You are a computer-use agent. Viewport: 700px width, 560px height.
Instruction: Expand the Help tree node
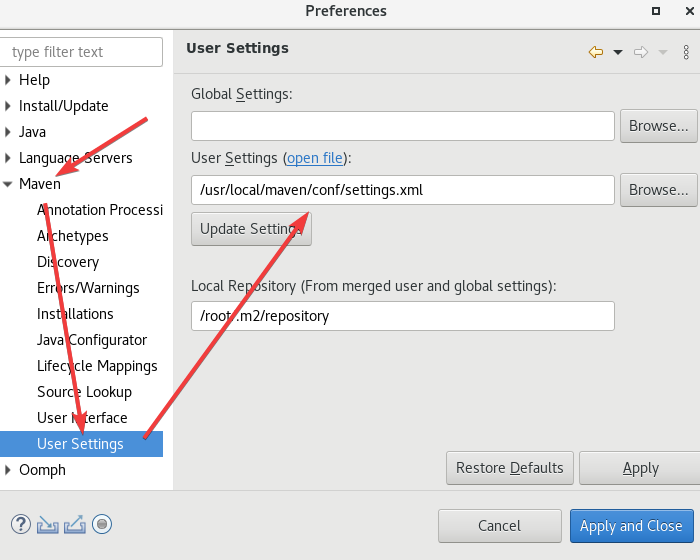pyautogui.click(x=8, y=80)
